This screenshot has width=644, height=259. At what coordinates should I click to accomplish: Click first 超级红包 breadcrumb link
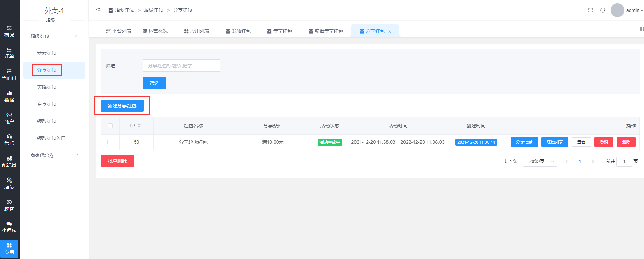coord(121,10)
